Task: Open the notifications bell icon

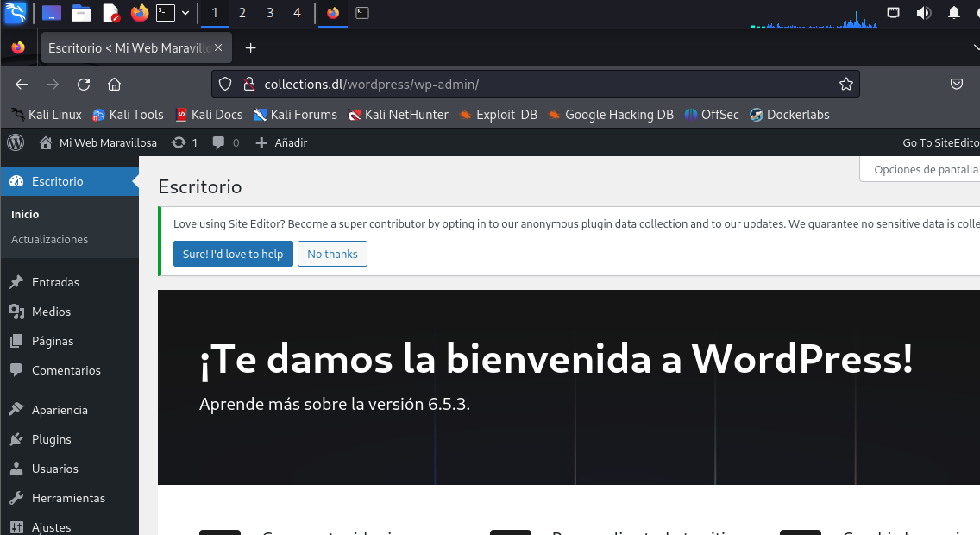Action: coord(954,13)
